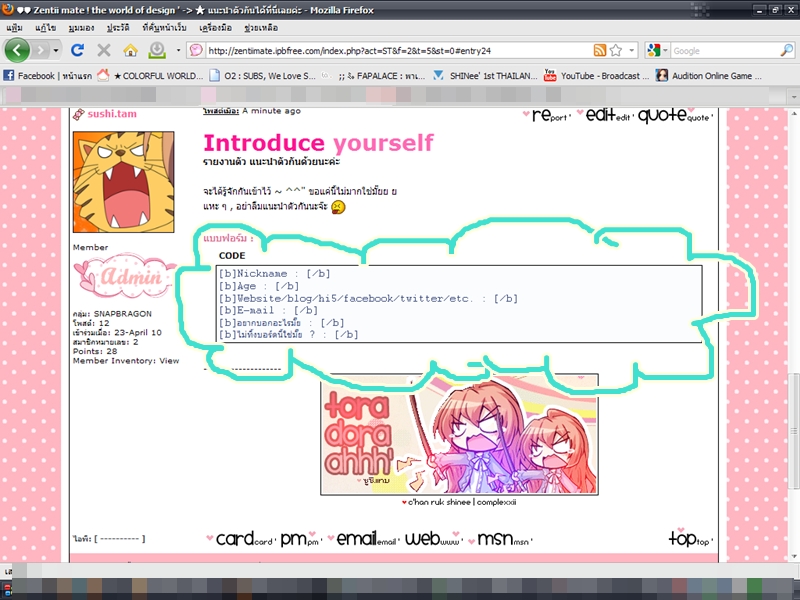
Task: Open the แฟ้ม (File) menu
Action: 14,28
